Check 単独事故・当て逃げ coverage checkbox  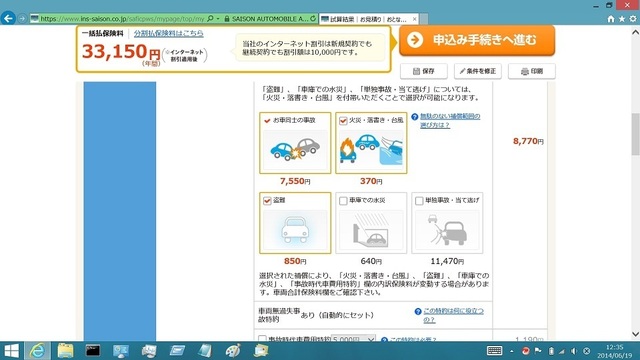pos(419,201)
